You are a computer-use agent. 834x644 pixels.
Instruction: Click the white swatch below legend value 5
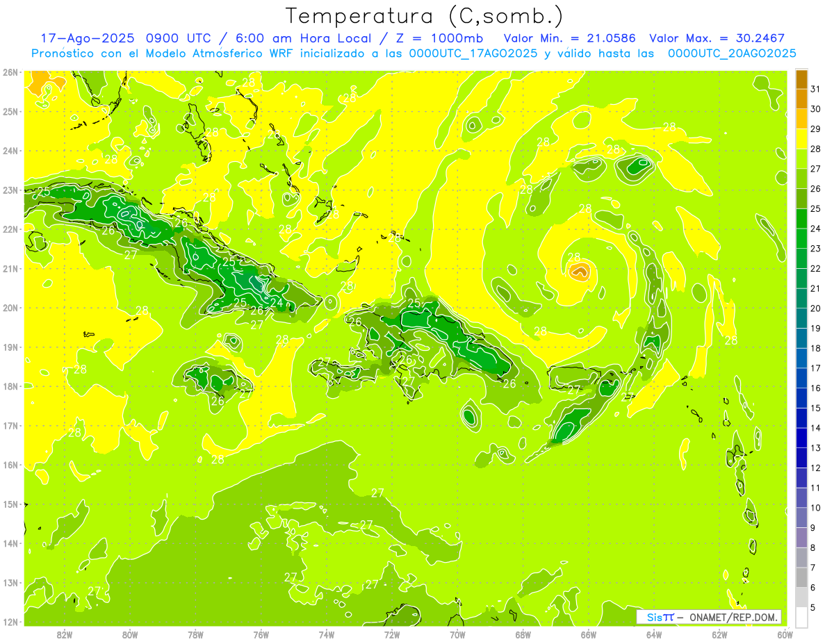point(801,617)
